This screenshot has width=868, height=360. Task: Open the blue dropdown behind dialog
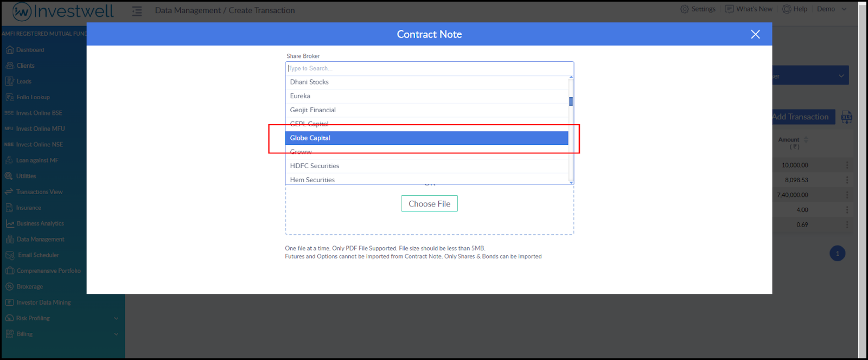[x=810, y=75]
